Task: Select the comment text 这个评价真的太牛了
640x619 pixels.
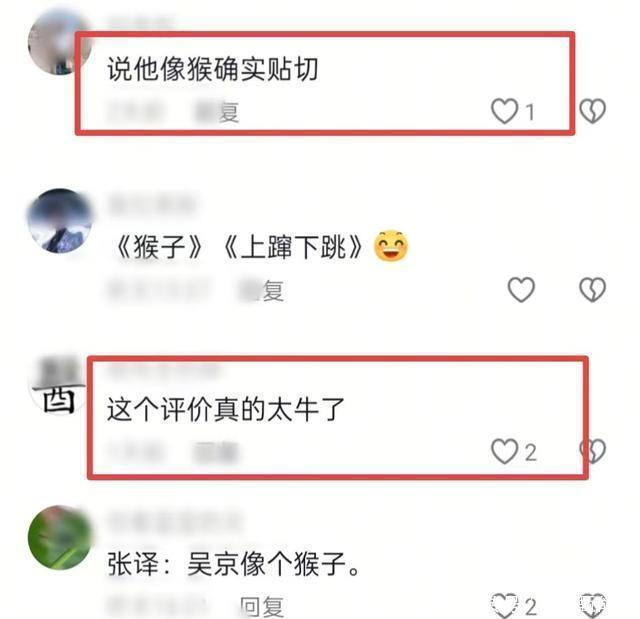Action: pyautogui.click(x=226, y=409)
